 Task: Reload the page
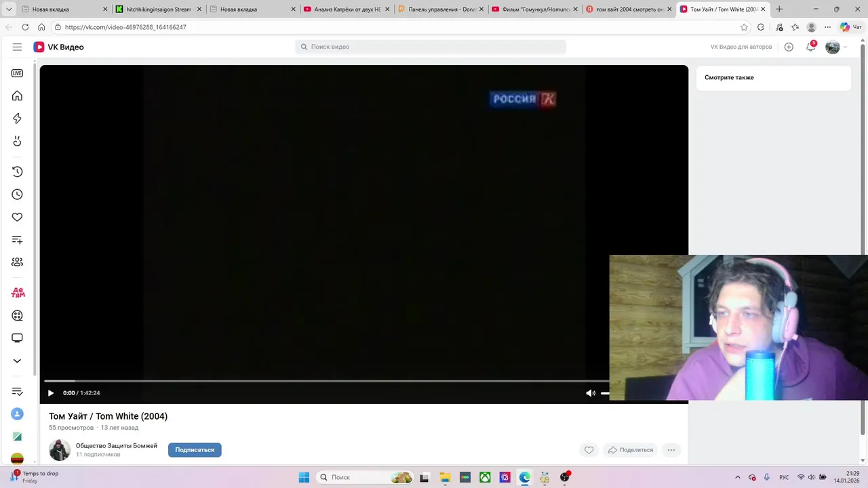(x=25, y=27)
